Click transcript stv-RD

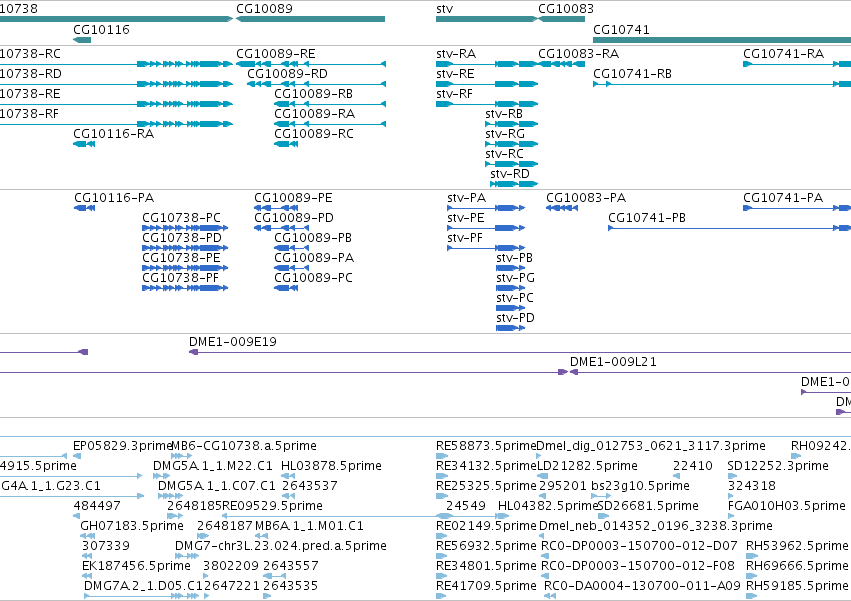pyautogui.click(x=514, y=184)
